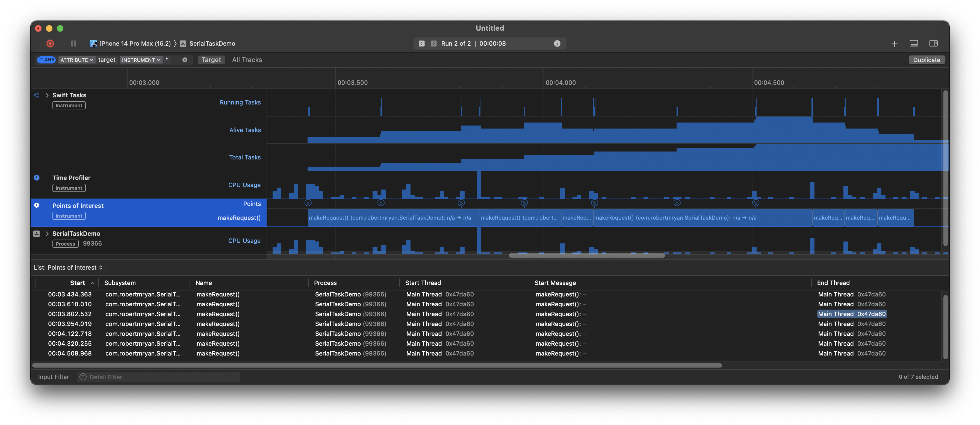Toggle right inspector sidebar icon
The image size is (980, 425).
tap(933, 43)
